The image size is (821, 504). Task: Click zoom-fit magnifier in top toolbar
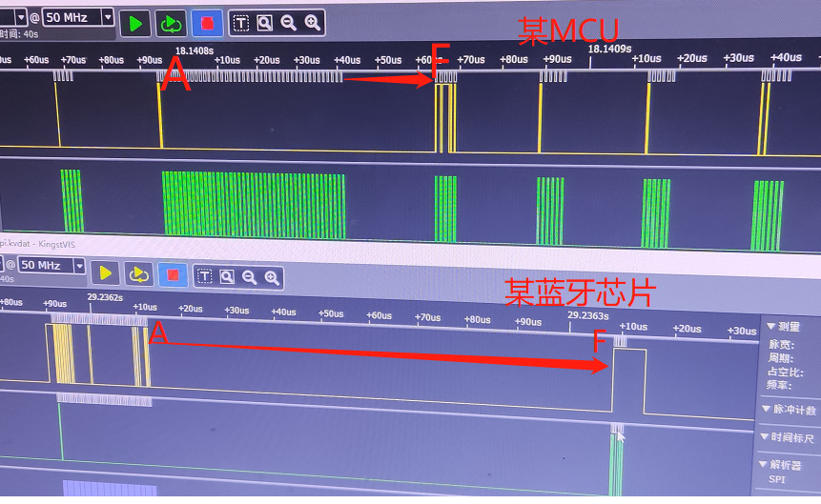point(264,23)
